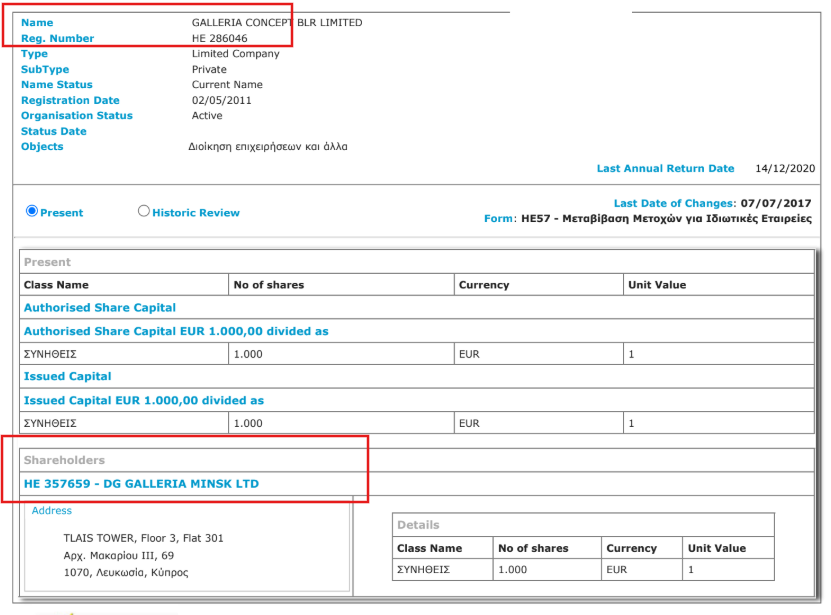This screenshot has width=831, height=615.
Task: Click the Objects field label
Action: [x=42, y=147]
